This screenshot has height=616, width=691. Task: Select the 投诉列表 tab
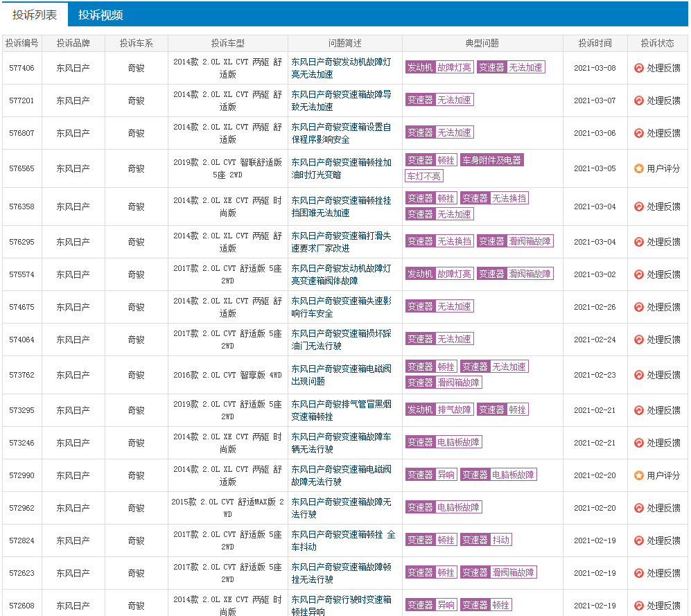tap(35, 15)
